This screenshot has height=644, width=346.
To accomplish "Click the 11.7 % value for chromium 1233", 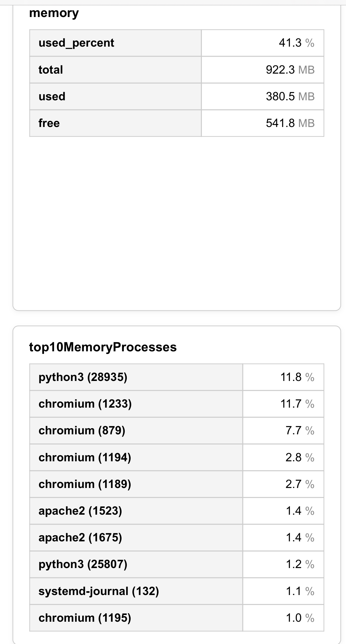I will click(297, 404).
